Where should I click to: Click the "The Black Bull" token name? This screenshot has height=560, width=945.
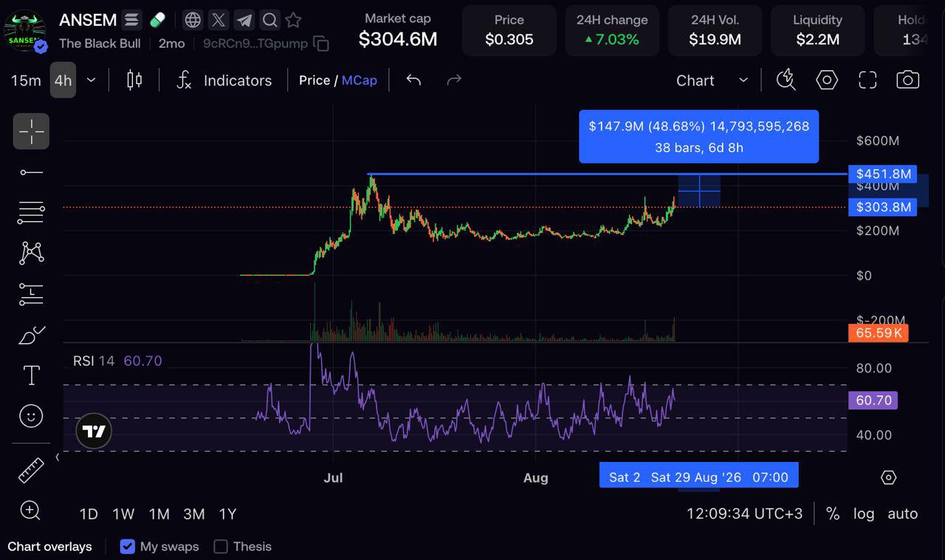coord(100,44)
